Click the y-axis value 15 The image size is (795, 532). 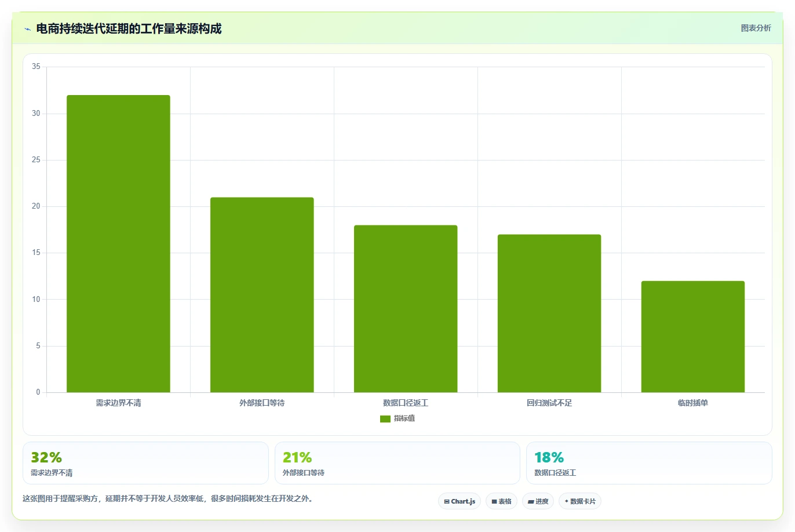tap(37, 253)
